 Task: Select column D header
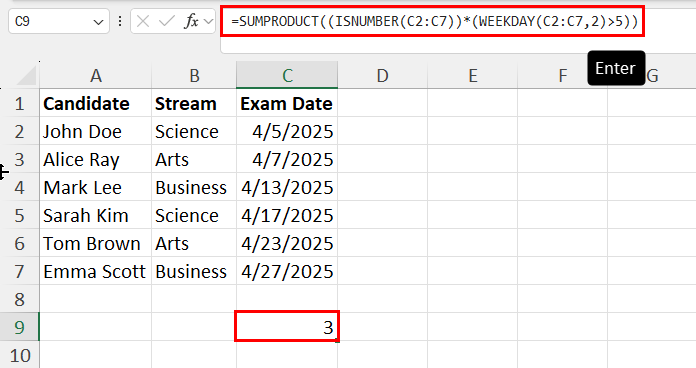click(x=383, y=76)
